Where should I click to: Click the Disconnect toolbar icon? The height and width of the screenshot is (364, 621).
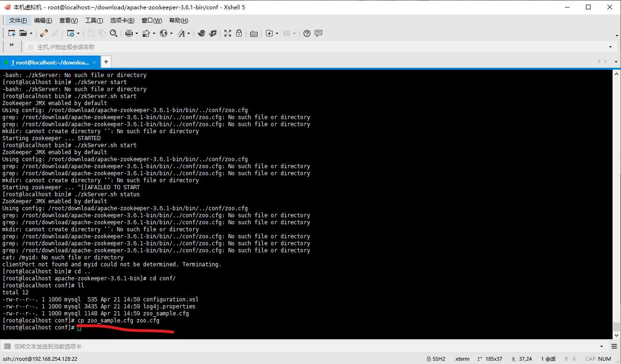coord(44,33)
